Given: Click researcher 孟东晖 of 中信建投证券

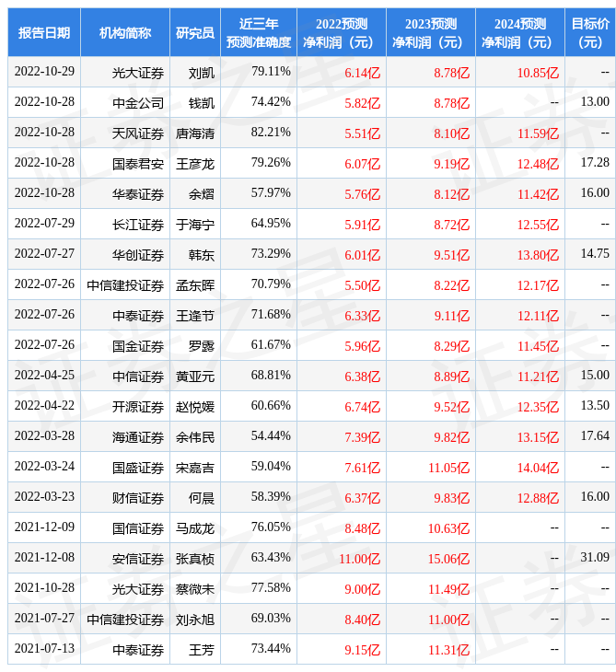Looking at the screenshot, I should click(x=195, y=285).
